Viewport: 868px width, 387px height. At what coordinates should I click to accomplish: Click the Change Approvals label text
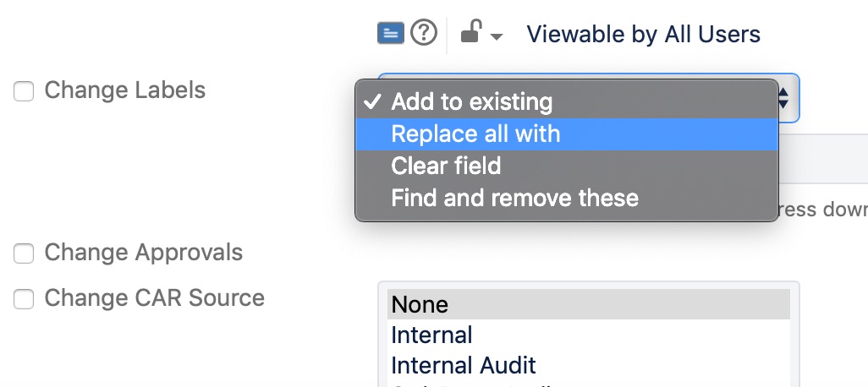pos(143,253)
